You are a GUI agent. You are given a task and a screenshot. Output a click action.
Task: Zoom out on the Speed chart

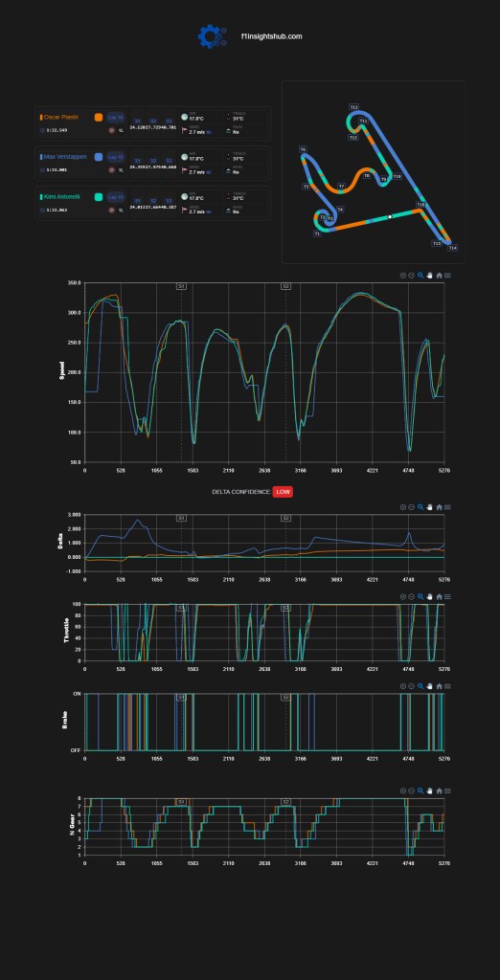pyautogui.click(x=411, y=275)
